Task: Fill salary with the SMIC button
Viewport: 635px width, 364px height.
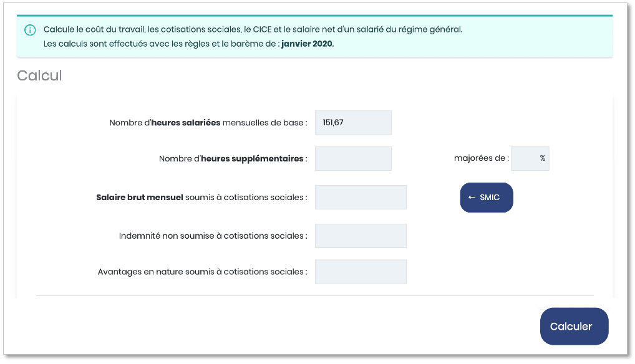Action: [487, 198]
